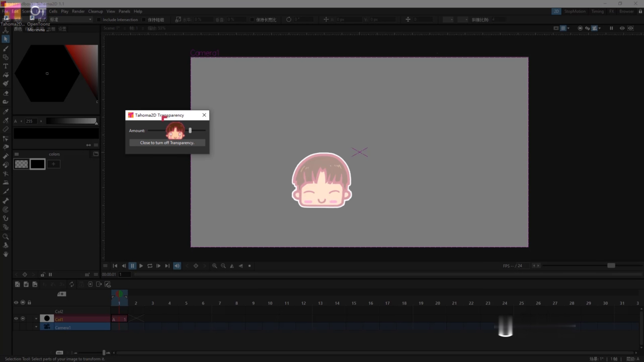Screen dimensions: 644x362
Task: Toggle all-columns eye icon in timeline header
Action: pyautogui.click(x=16, y=302)
